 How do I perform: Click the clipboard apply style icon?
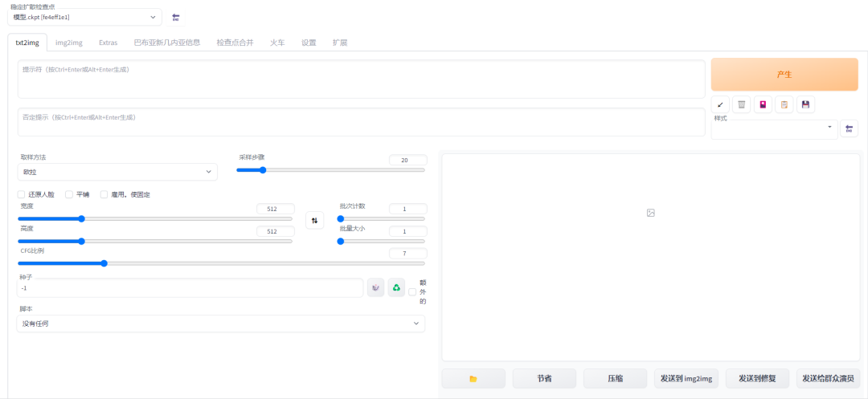(784, 104)
